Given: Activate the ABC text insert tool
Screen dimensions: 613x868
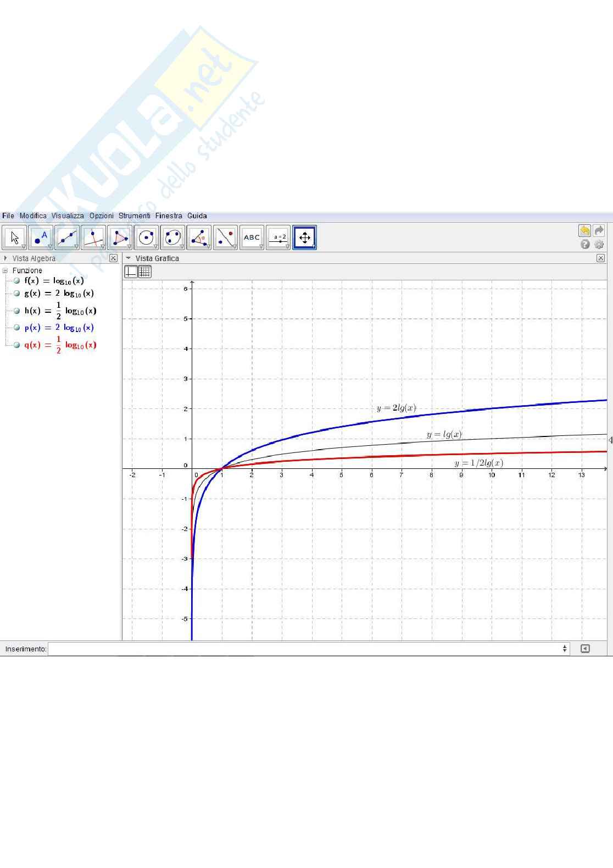Looking at the screenshot, I should click(252, 237).
